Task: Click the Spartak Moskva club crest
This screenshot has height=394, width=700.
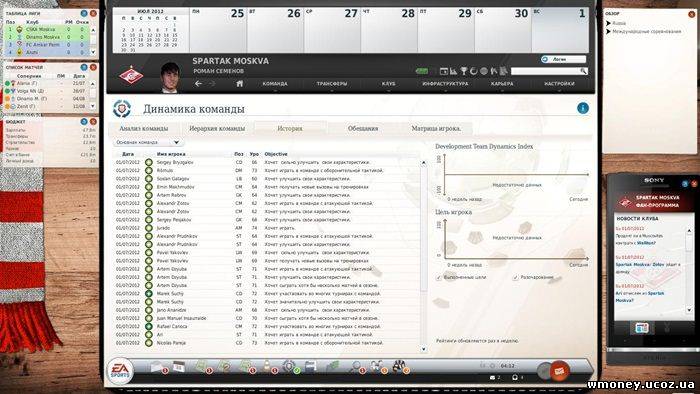Action: pos(131,75)
